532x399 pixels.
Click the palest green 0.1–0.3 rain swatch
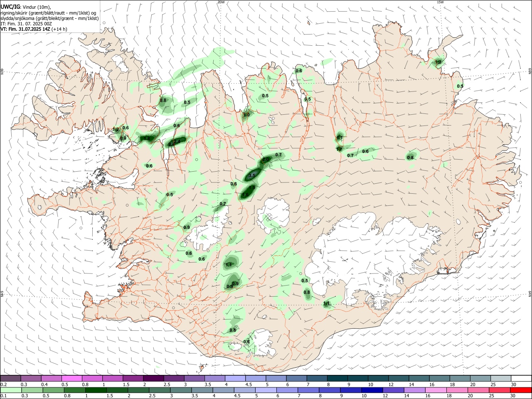point(11,390)
